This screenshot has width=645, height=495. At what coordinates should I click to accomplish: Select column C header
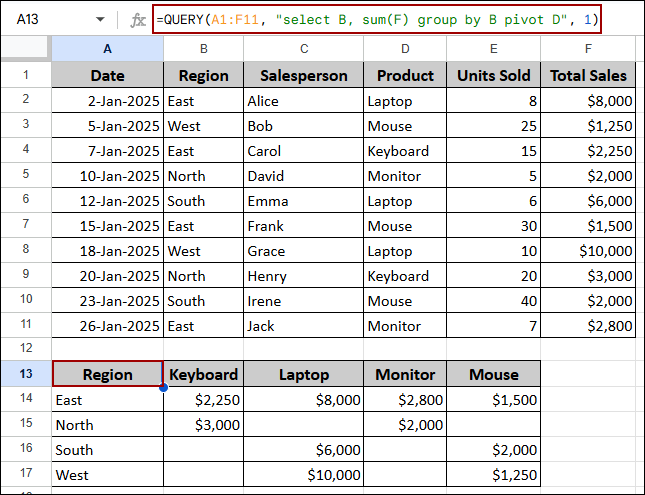(304, 49)
